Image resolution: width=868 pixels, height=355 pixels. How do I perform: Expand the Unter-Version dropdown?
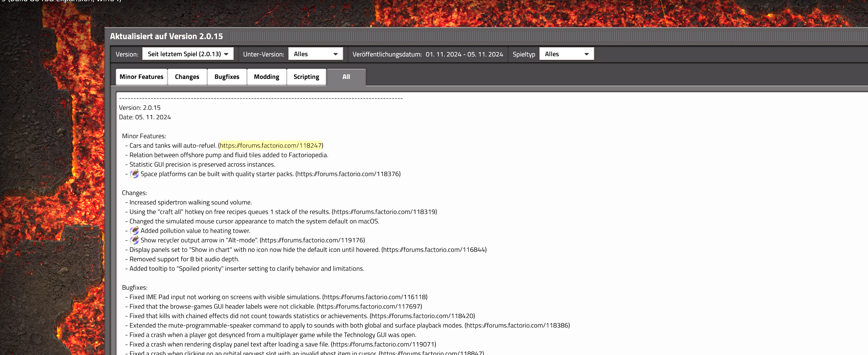click(x=315, y=54)
